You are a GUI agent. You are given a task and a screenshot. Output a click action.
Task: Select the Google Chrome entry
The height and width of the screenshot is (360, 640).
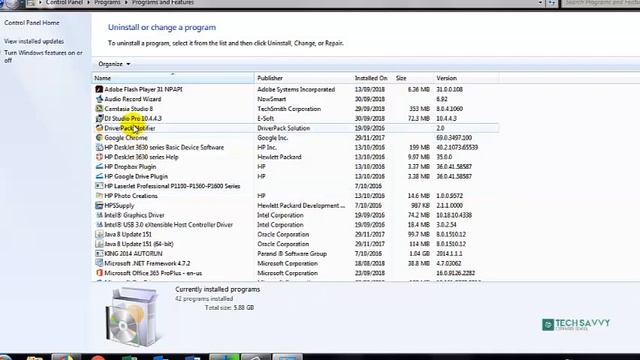[126, 138]
